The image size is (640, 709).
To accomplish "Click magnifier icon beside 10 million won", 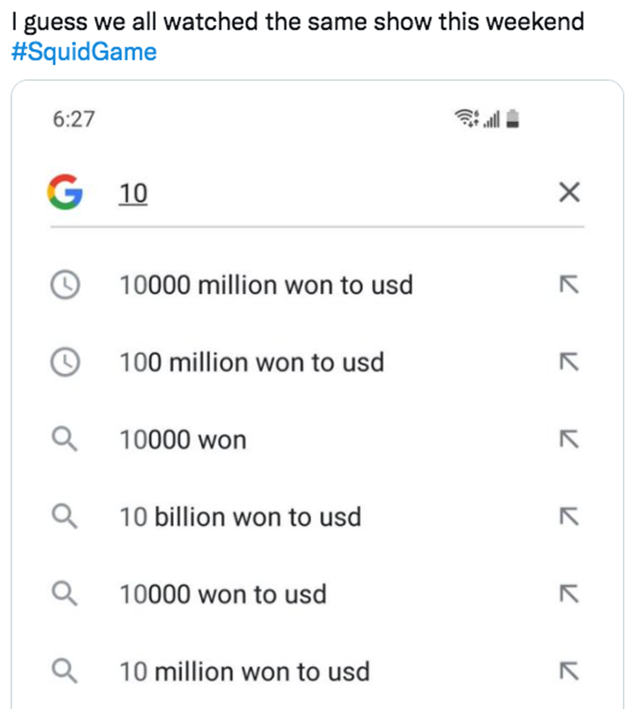I will click(65, 671).
